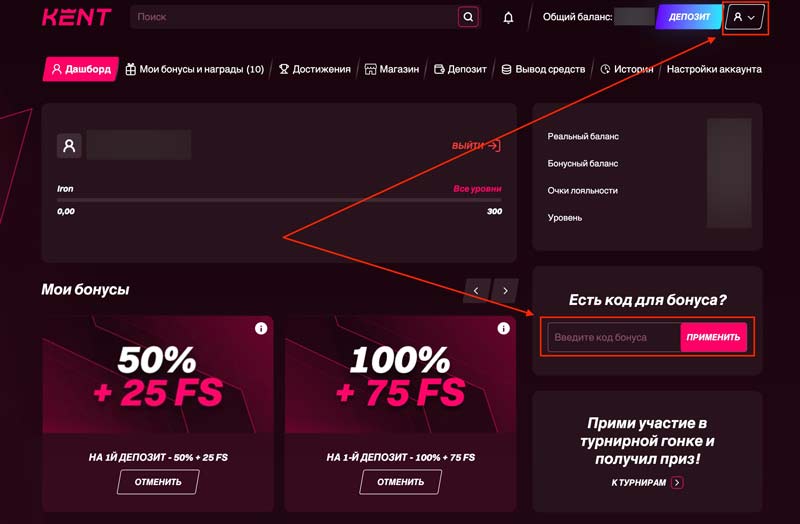Open the Дашборд tab

(80, 69)
